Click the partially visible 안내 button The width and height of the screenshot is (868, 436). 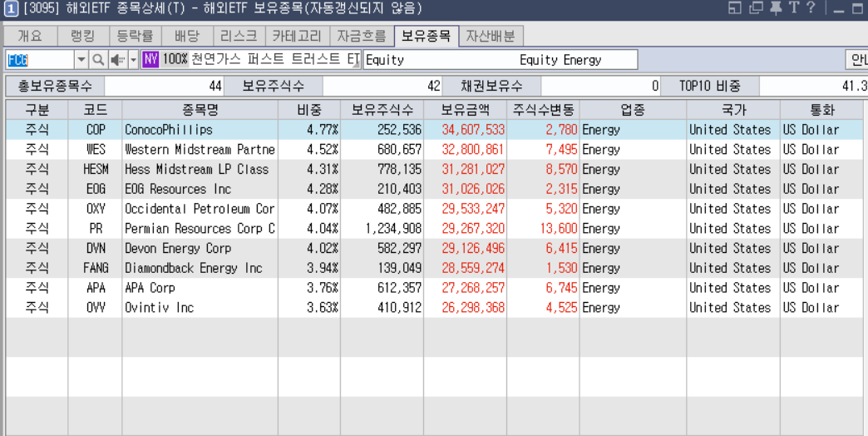857,60
